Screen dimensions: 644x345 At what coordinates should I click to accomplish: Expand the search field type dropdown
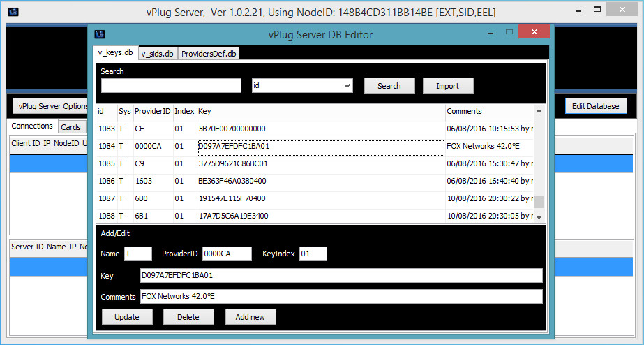click(x=347, y=86)
